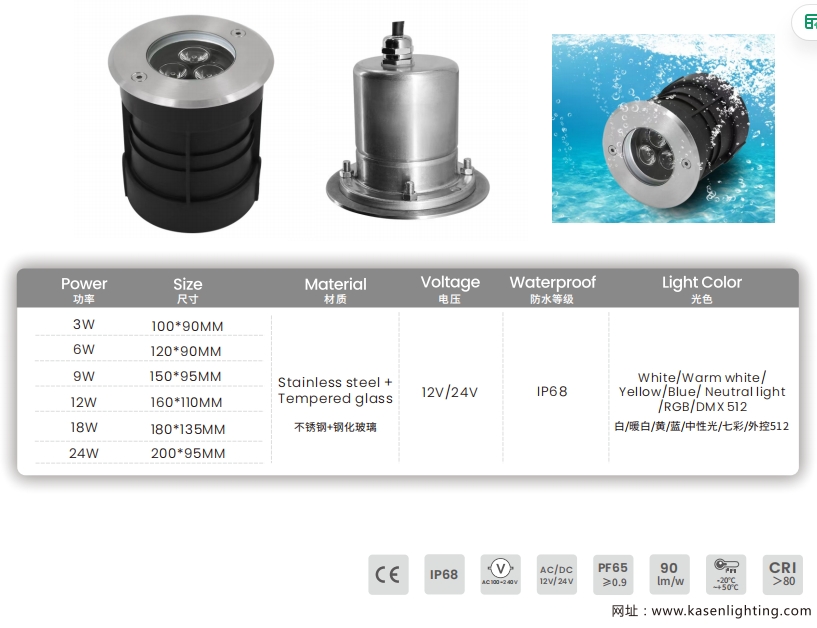Click the operating temperature range icon
Viewport: 817px width, 628px height.
[726, 574]
